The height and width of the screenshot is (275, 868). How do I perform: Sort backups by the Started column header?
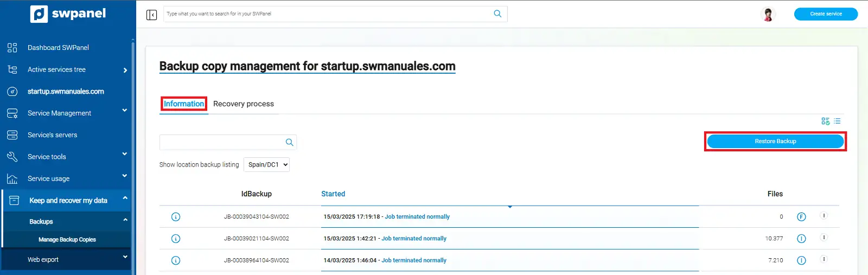[333, 194]
